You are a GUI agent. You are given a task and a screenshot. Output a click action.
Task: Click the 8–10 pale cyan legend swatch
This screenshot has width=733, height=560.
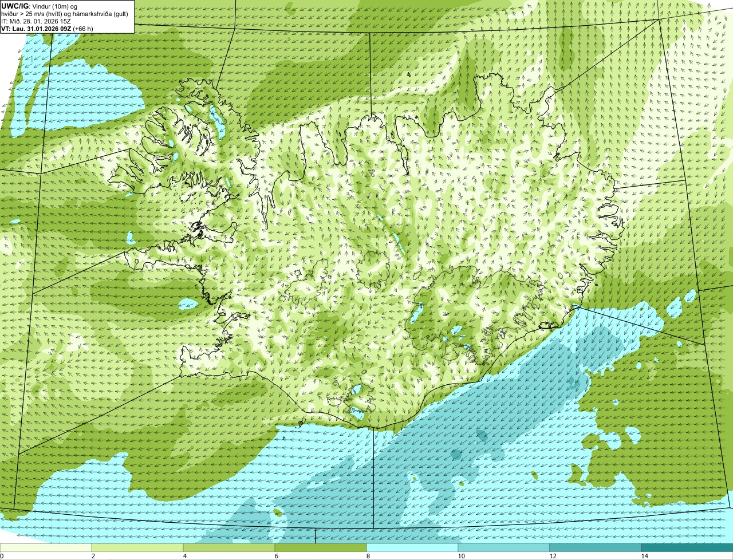(x=412, y=548)
